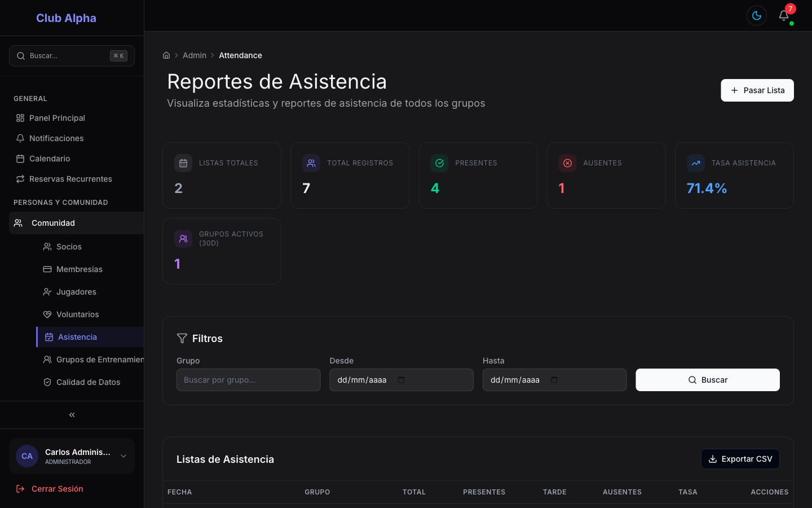Click the Total Registros users icon
This screenshot has height=508, width=812.
(x=311, y=163)
